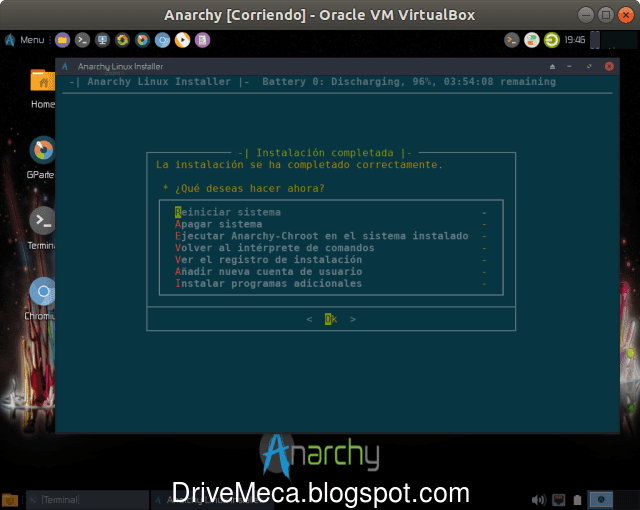Select 'Añadir nueva cuenta de usuario'
Viewport: 640px width, 510px height.
[330, 271]
